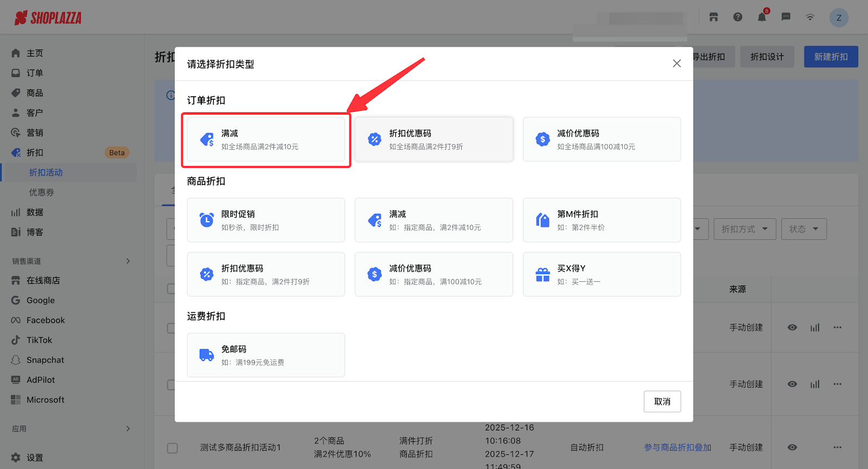Viewport: 868px width, 469px height.
Task: Click eye preview icon in second table row
Action: [x=792, y=384]
